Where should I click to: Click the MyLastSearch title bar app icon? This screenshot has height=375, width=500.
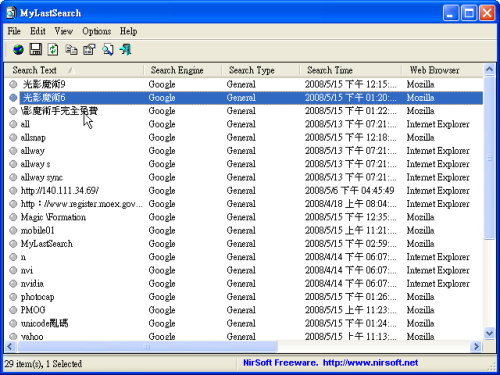(11, 13)
